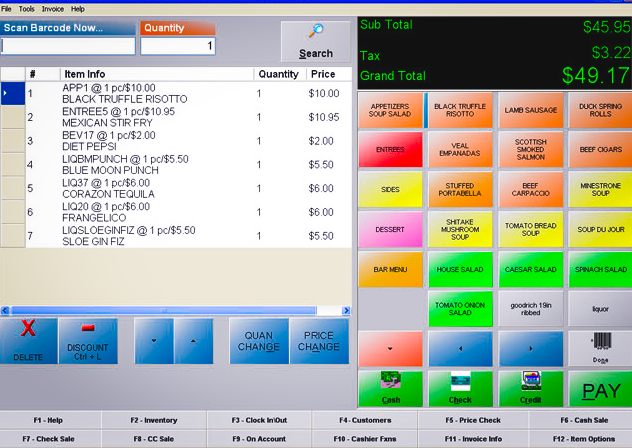Add Minestrone Soup item

pos(601,190)
